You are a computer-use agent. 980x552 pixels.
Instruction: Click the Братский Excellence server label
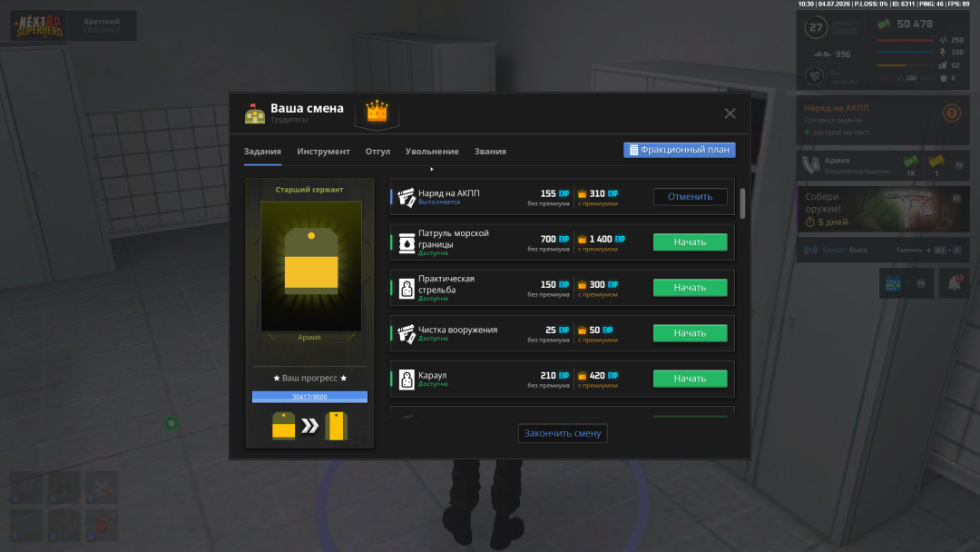(x=102, y=25)
